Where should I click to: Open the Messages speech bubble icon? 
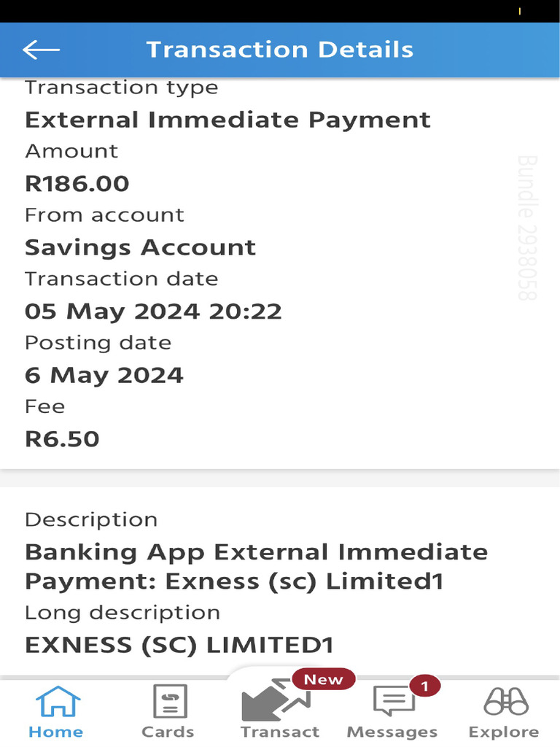pos(393,703)
